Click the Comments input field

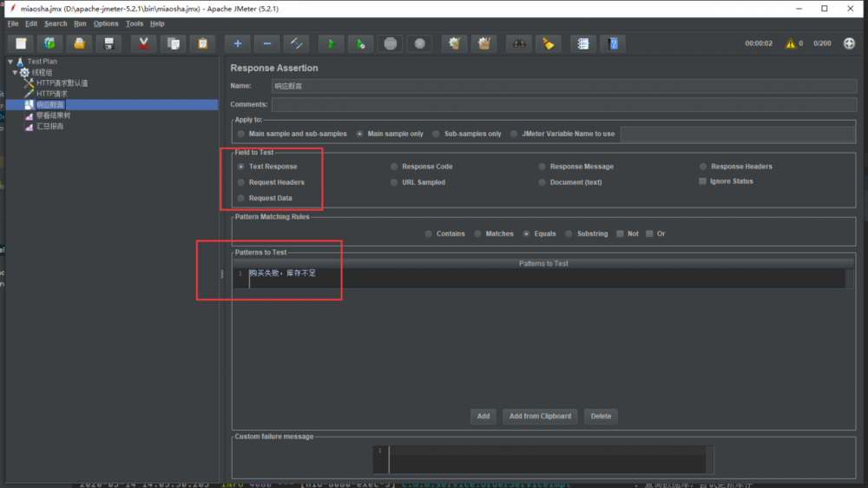coord(564,104)
